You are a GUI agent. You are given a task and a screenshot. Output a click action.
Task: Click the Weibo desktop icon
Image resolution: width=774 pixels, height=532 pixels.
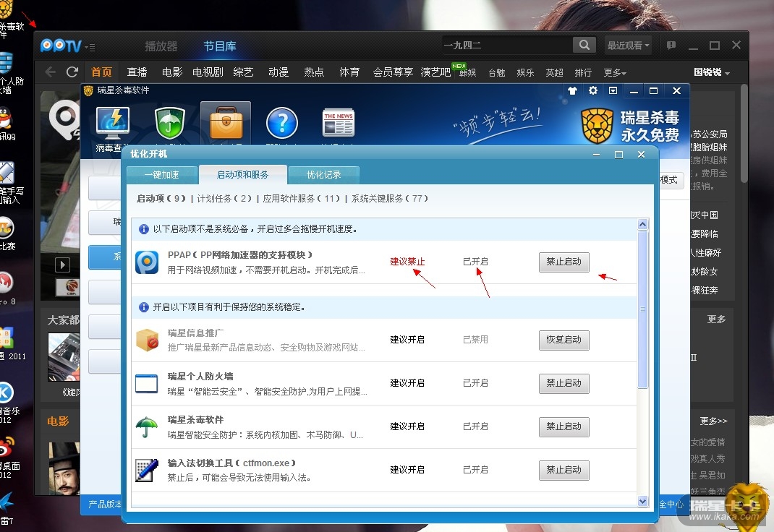click(x=7, y=447)
